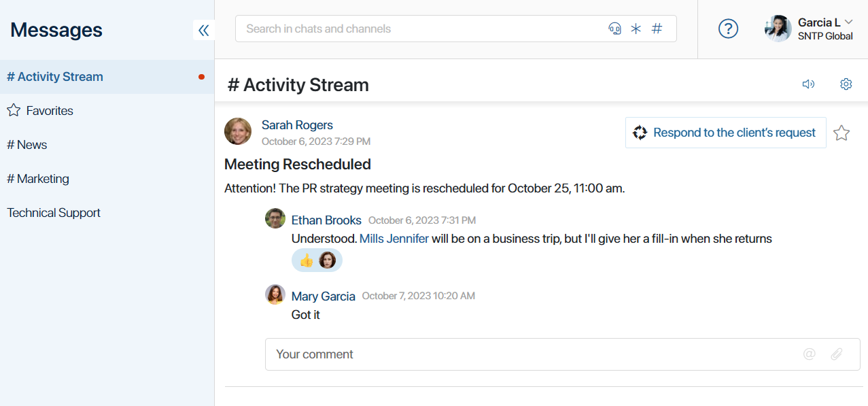Viewport: 868px width, 406px height.
Task: Expand the Garcia L user menu arrow
Action: (848, 22)
